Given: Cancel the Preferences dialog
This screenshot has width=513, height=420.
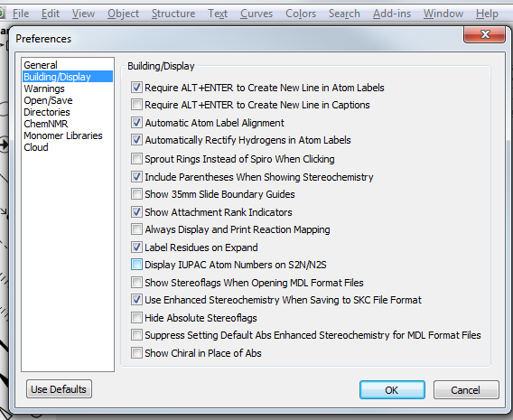Looking at the screenshot, I should pyautogui.click(x=466, y=390).
